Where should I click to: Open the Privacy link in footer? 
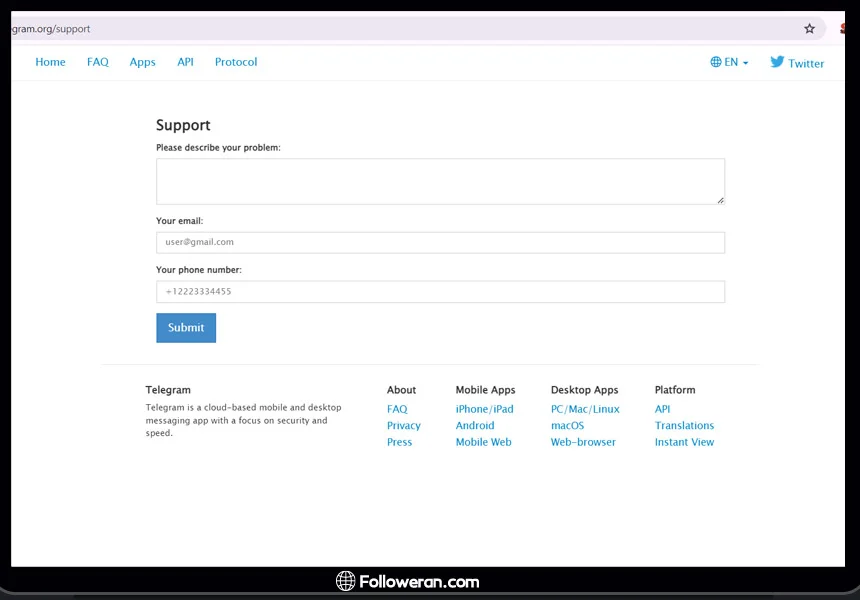point(403,426)
